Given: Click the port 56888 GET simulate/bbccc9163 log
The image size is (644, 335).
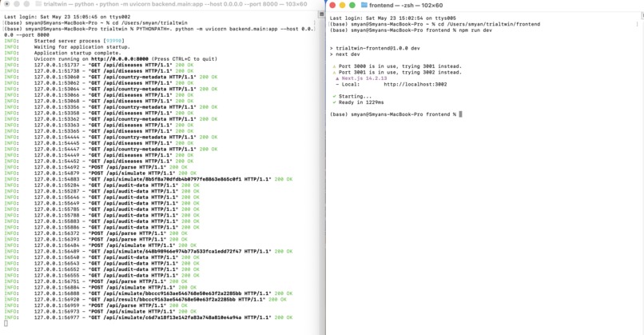Looking at the screenshot, I should coord(149,293).
